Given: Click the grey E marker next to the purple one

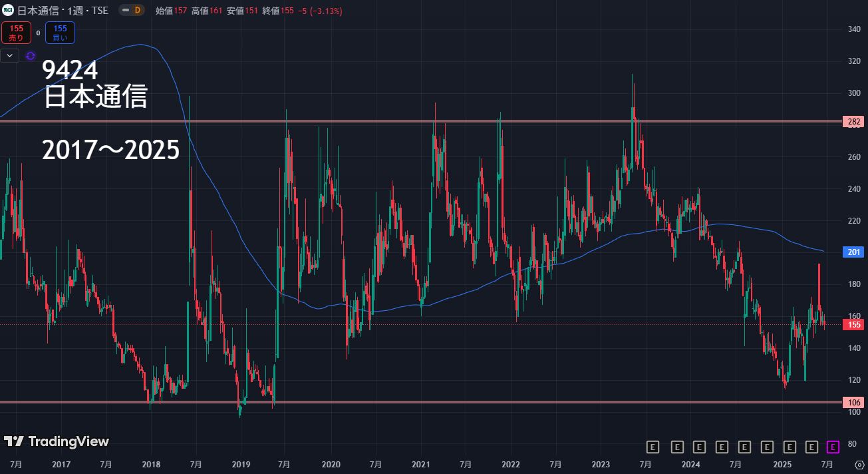Looking at the screenshot, I should (x=811, y=446).
